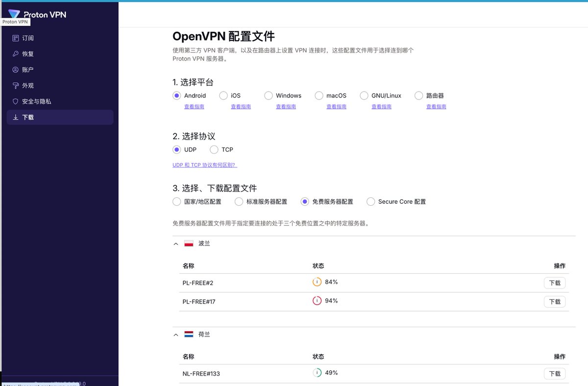Click the Poland flag icon
The height and width of the screenshot is (386, 588).
pos(189,243)
